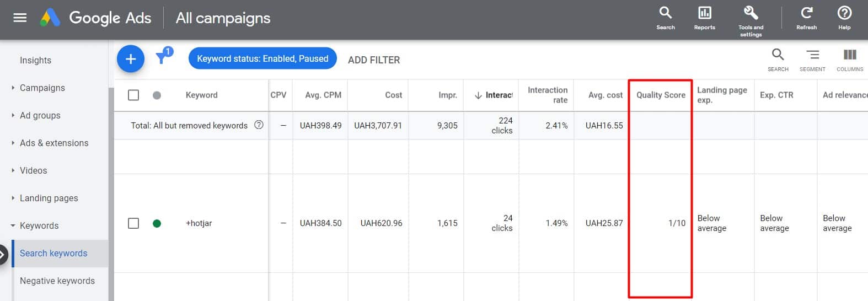Sort by Avg. cost column
The width and height of the screenshot is (868, 301).
click(x=605, y=95)
